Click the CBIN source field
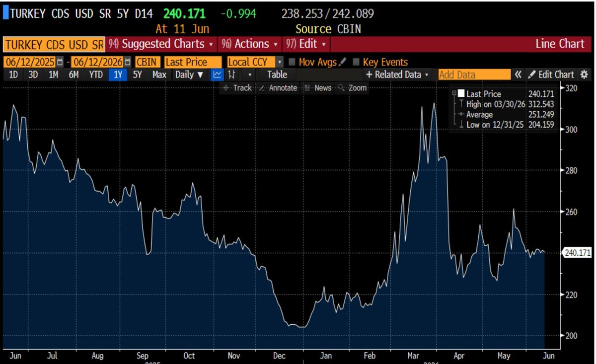Viewport: 596px width, 364px height. 148,62
